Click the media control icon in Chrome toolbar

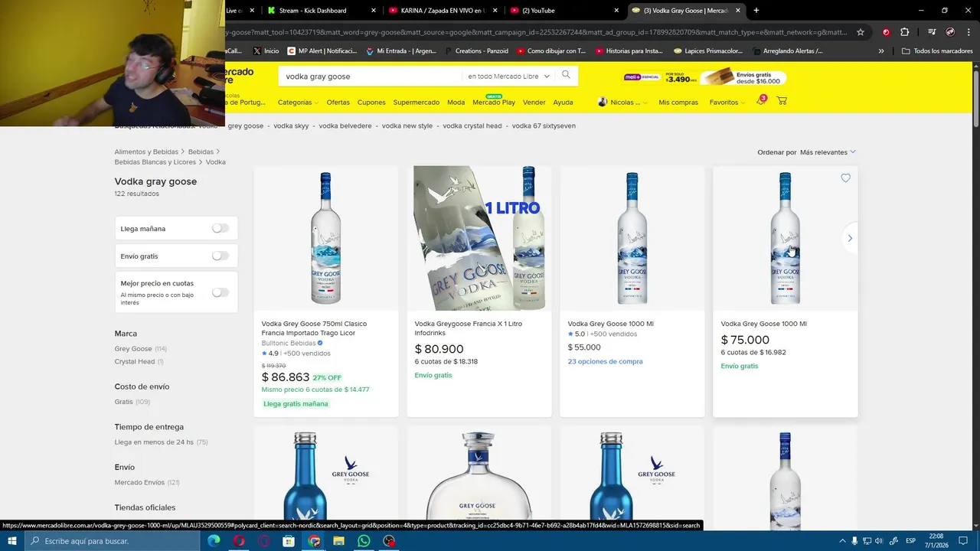[932, 32]
